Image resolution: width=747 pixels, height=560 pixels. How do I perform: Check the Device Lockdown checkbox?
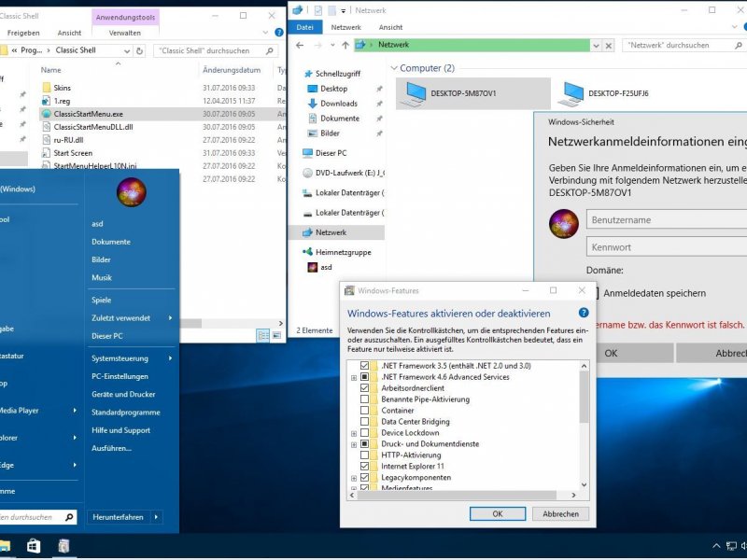[x=364, y=433]
